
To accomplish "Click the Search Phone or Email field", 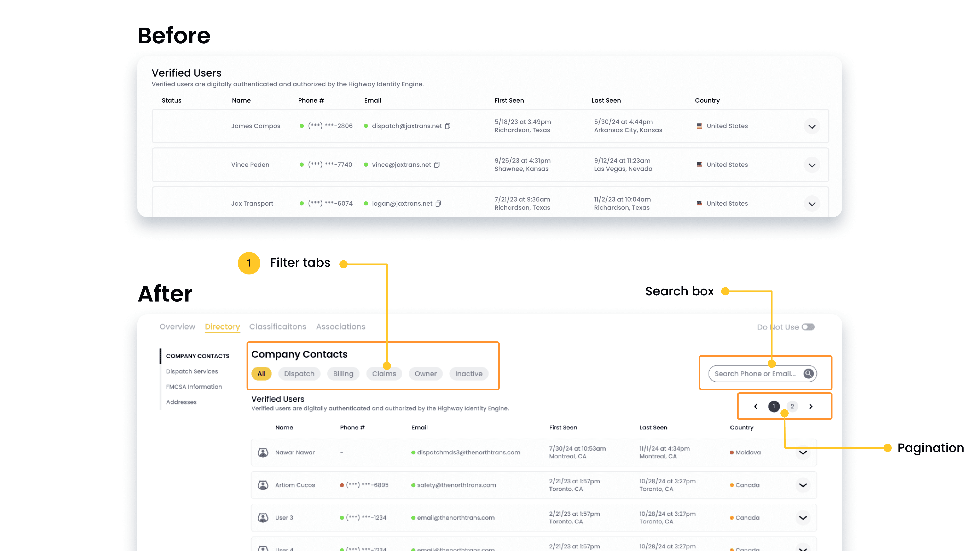I will tap(755, 373).
